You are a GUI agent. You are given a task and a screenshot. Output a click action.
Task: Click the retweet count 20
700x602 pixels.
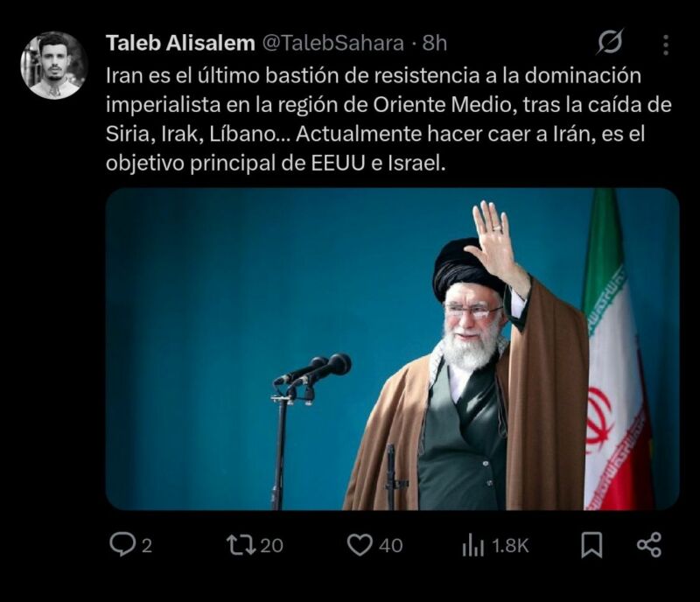(x=271, y=546)
